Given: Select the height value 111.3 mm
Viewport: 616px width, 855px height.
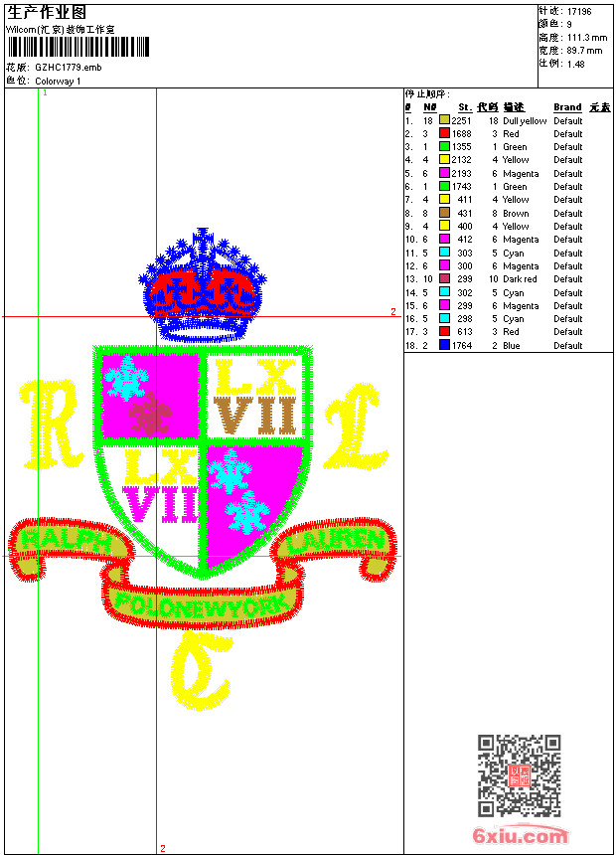Looking at the screenshot, I should (587, 38).
